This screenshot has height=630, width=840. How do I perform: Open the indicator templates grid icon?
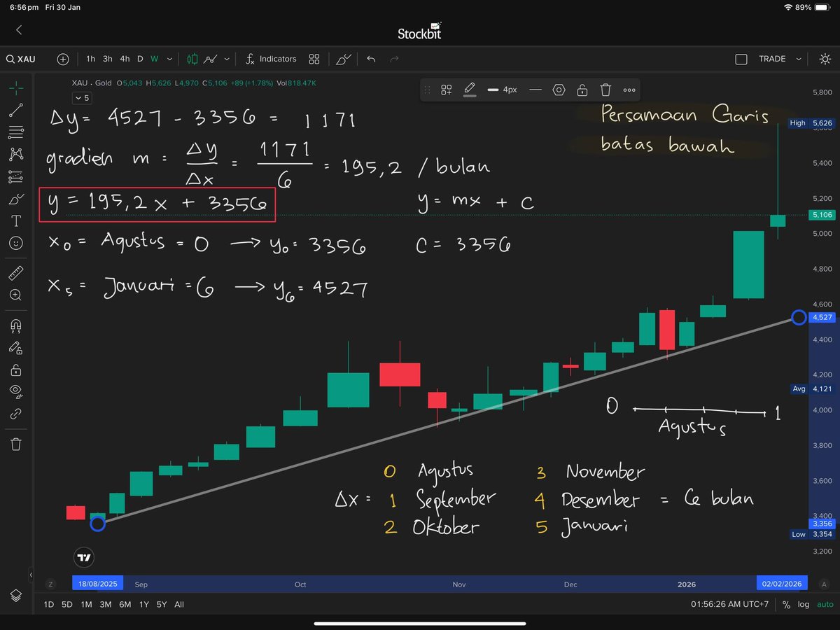pyautogui.click(x=314, y=59)
